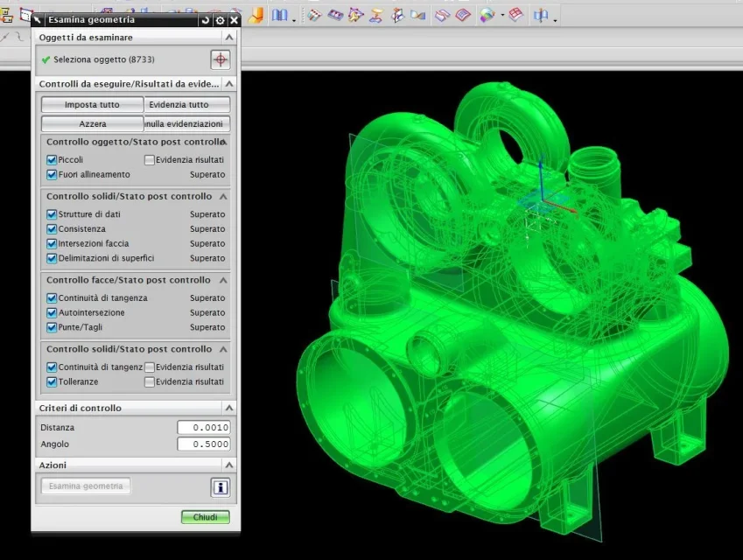Click the pink framed sheet toolbar icon
This screenshot has height=560, width=743.
[x=462, y=16]
